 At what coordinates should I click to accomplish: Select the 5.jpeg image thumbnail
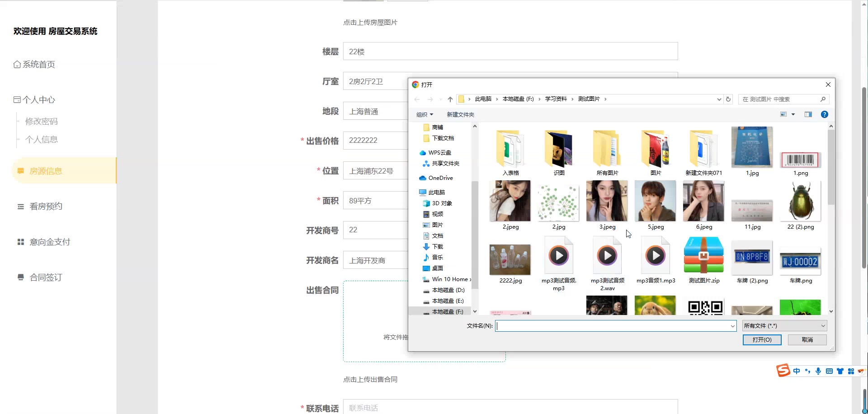[x=655, y=202]
